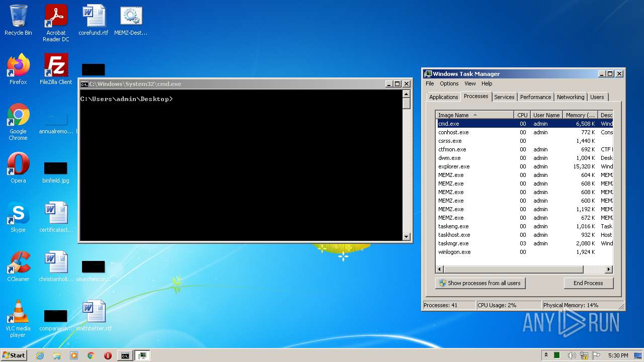Image resolution: width=644 pixels, height=362 pixels.
Task: Open Windows Media Player from the taskbar
Action: click(74, 355)
